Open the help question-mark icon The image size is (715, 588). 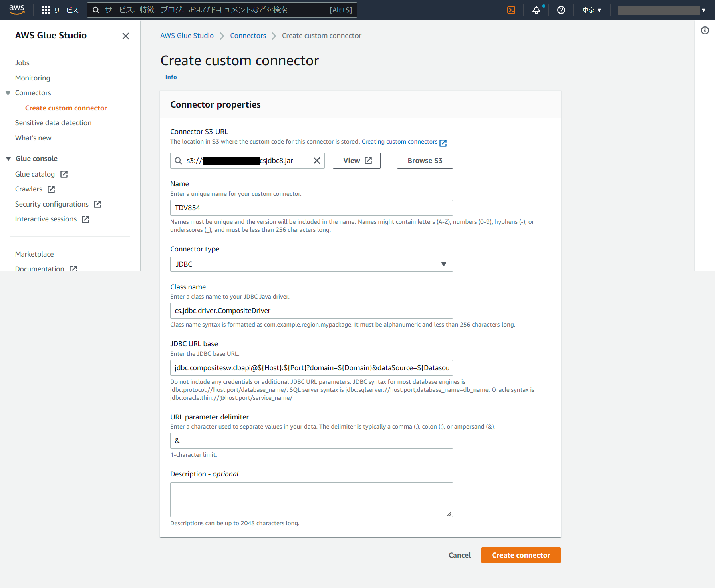coord(561,10)
